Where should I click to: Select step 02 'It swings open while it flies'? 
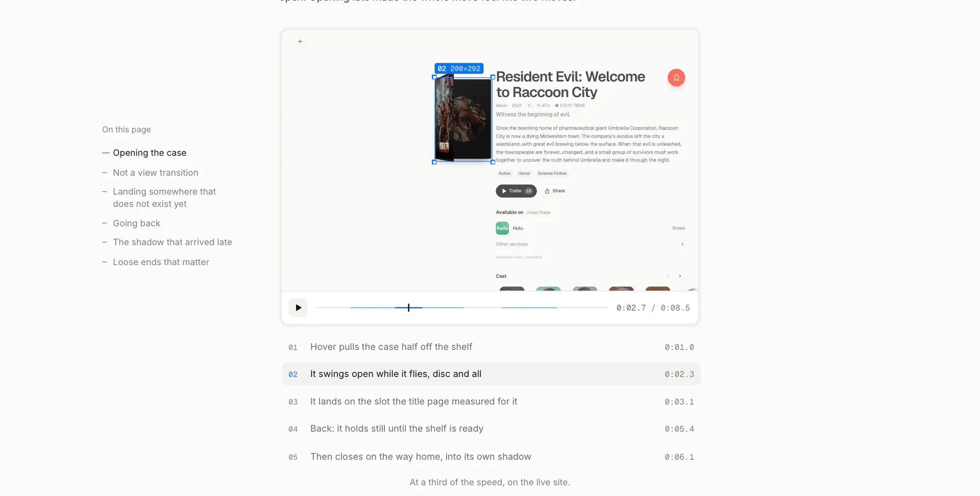click(491, 374)
